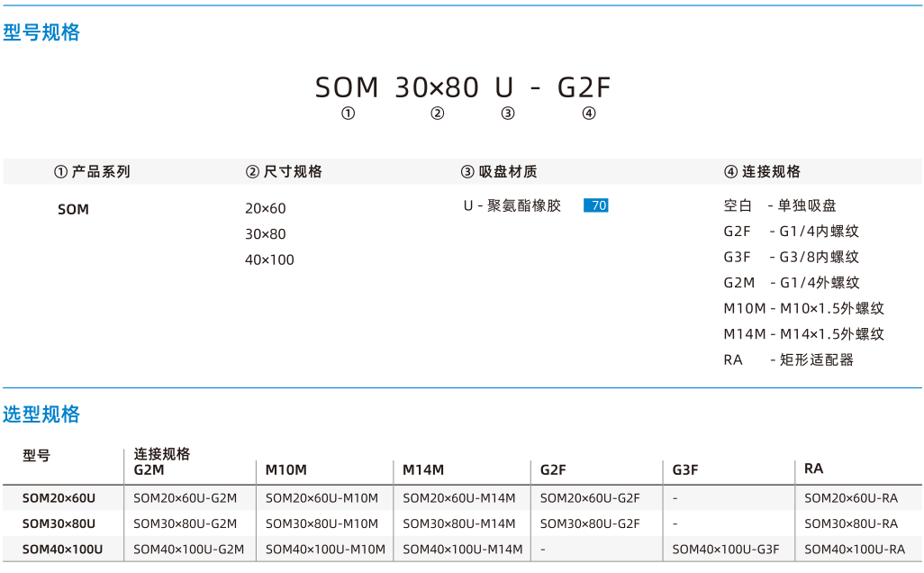Click the "G3F" table column header
This screenshot has width=924, height=573.
click(684, 469)
